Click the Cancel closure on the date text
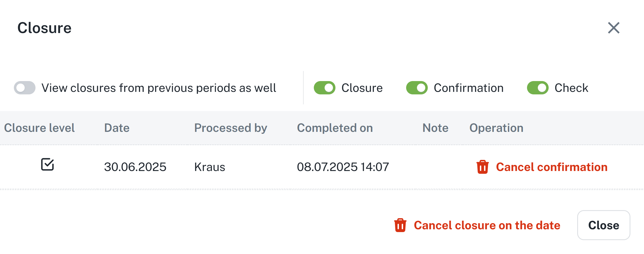The image size is (644, 254). click(x=487, y=225)
